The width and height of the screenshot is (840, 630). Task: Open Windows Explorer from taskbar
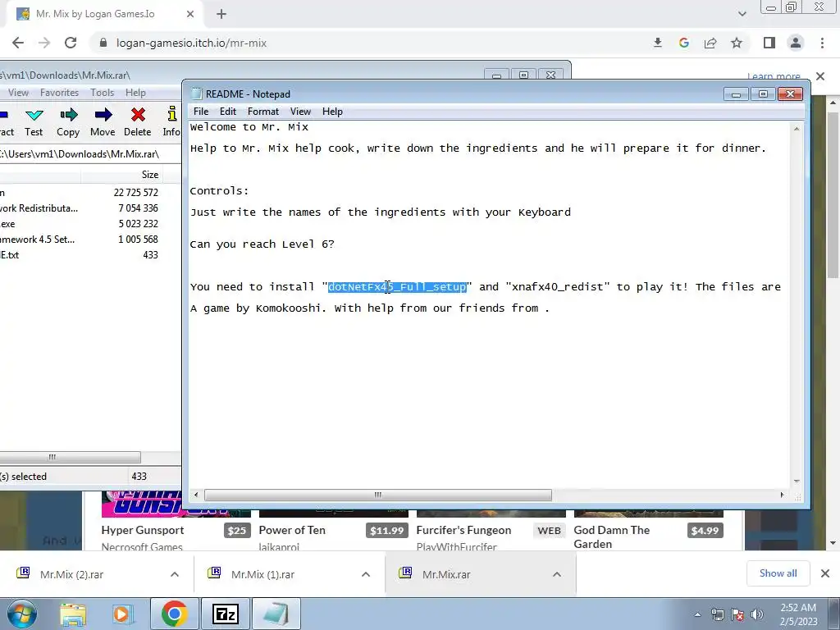coord(73,614)
